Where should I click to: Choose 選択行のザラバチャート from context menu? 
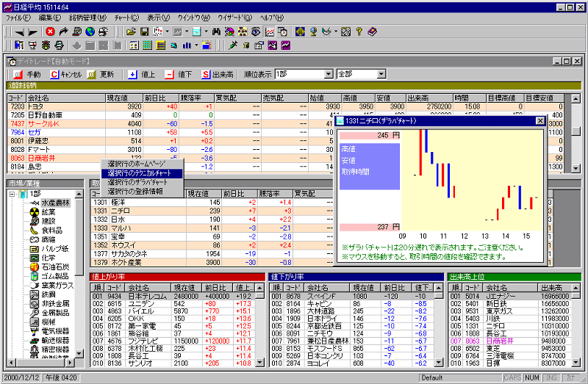tap(142, 182)
